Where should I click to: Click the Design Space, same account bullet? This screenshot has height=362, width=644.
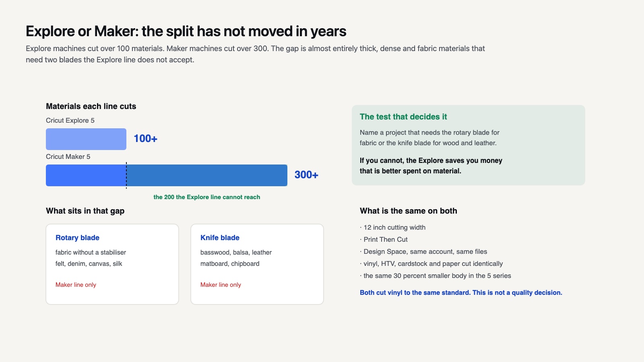[x=423, y=252]
